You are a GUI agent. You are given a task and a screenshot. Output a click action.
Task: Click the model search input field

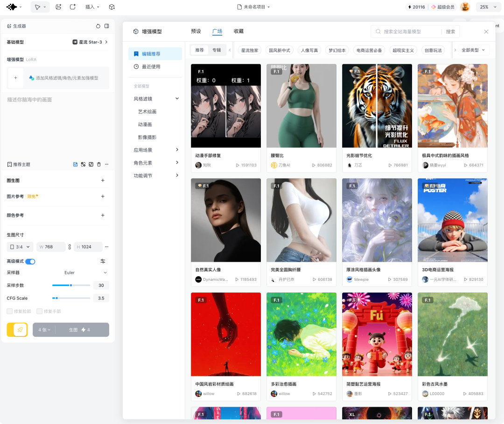(406, 31)
